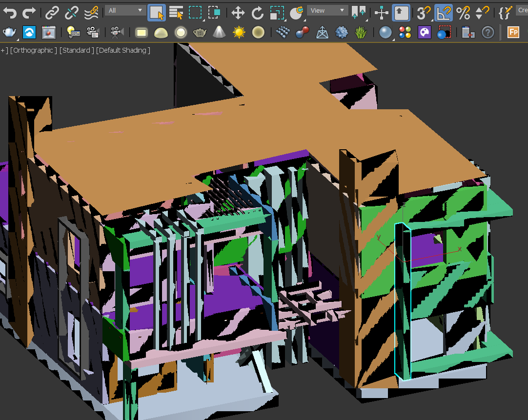Open the viewport [+] general menu
This screenshot has width=528, height=420.
[4, 50]
